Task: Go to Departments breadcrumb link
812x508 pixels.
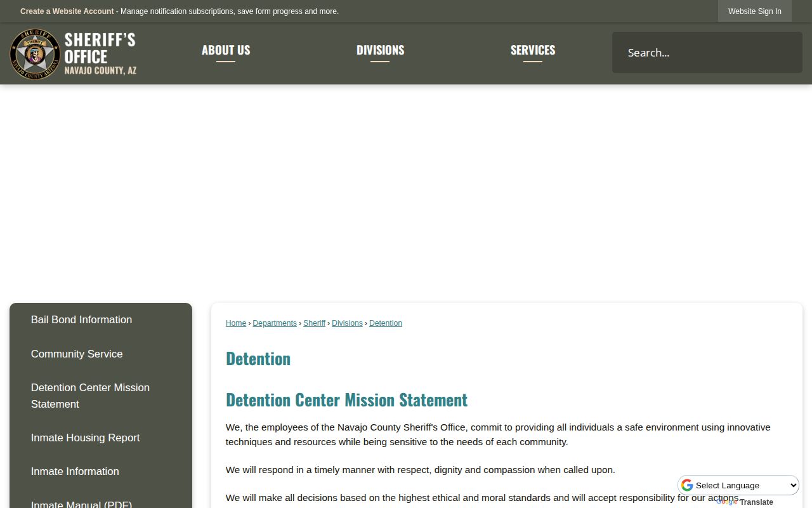Action: coord(275,323)
